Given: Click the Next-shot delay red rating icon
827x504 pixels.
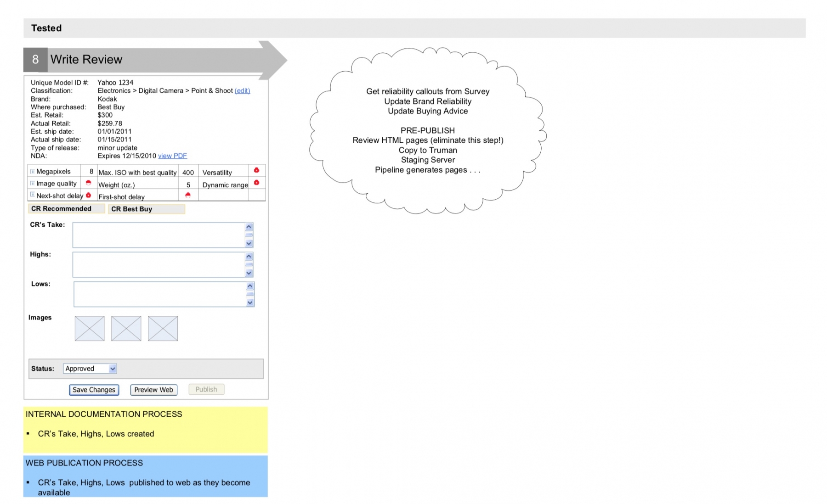Looking at the screenshot, I should [88, 195].
